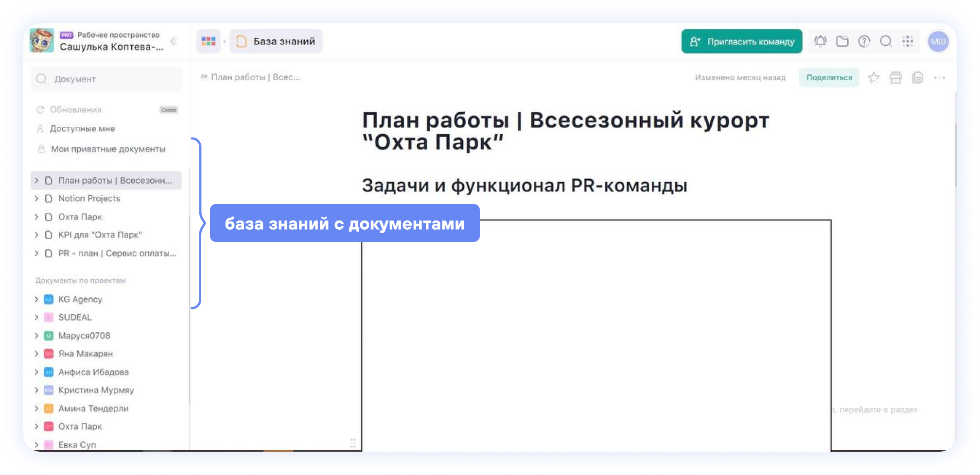This screenshot has width=980, height=475.
Task: Open the folder icon in the top bar
Action: pos(842,41)
